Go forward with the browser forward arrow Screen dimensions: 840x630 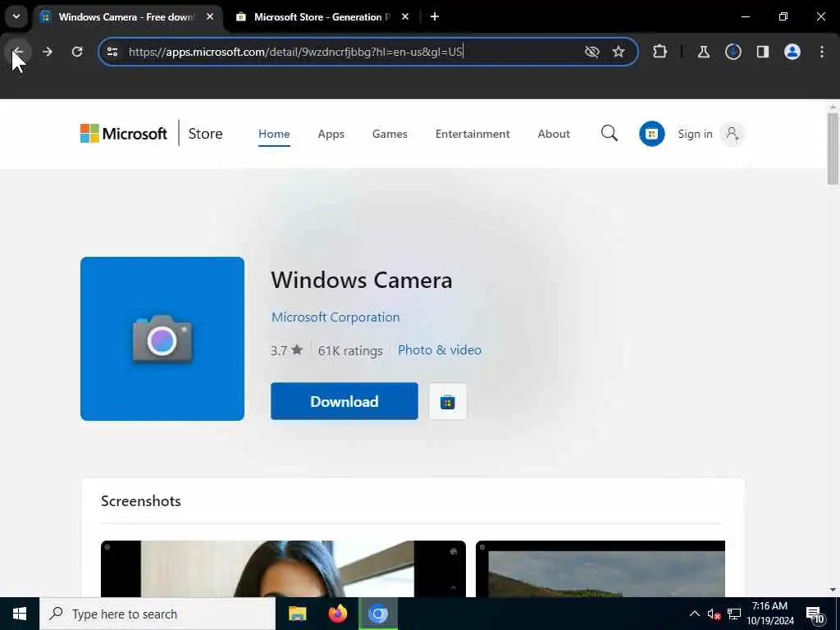click(x=47, y=52)
